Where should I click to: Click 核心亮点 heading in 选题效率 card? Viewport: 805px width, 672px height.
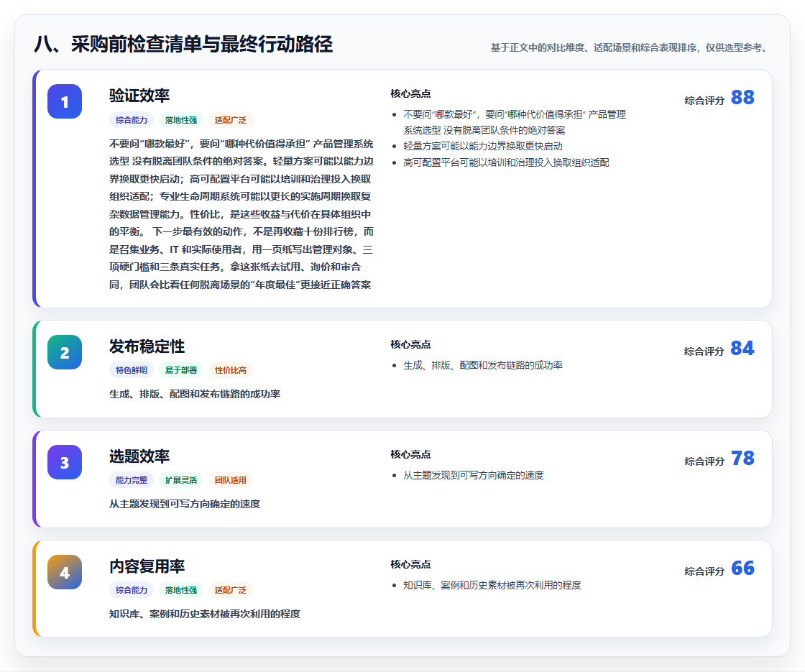(410, 454)
